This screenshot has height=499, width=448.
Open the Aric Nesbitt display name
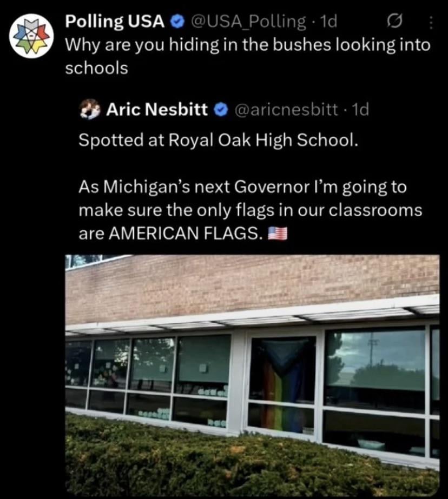point(157,109)
